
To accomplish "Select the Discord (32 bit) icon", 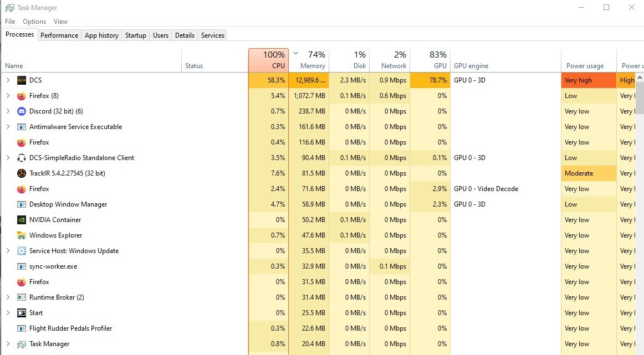I will (x=22, y=111).
